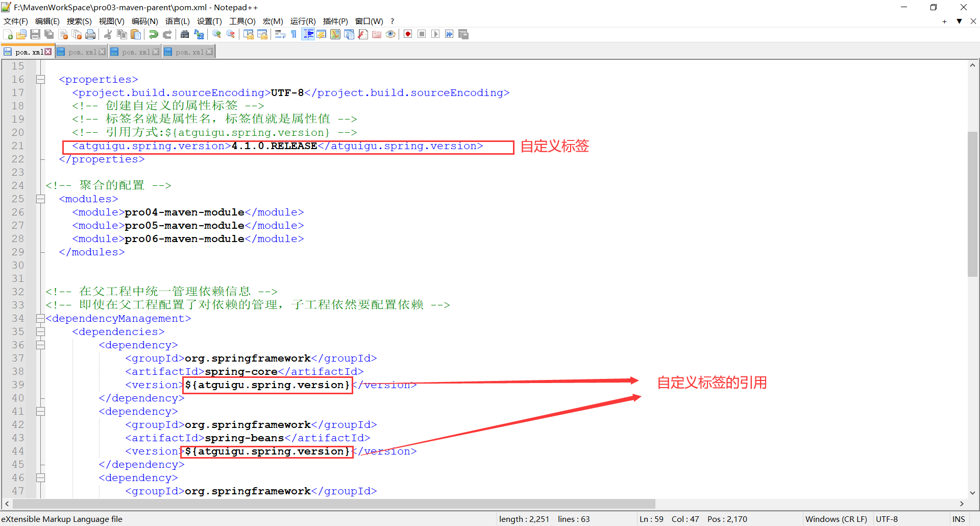The width and height of the screenshot is (980, 526).
Task: Run macro multiple times icon
Action: coord(449,34)
